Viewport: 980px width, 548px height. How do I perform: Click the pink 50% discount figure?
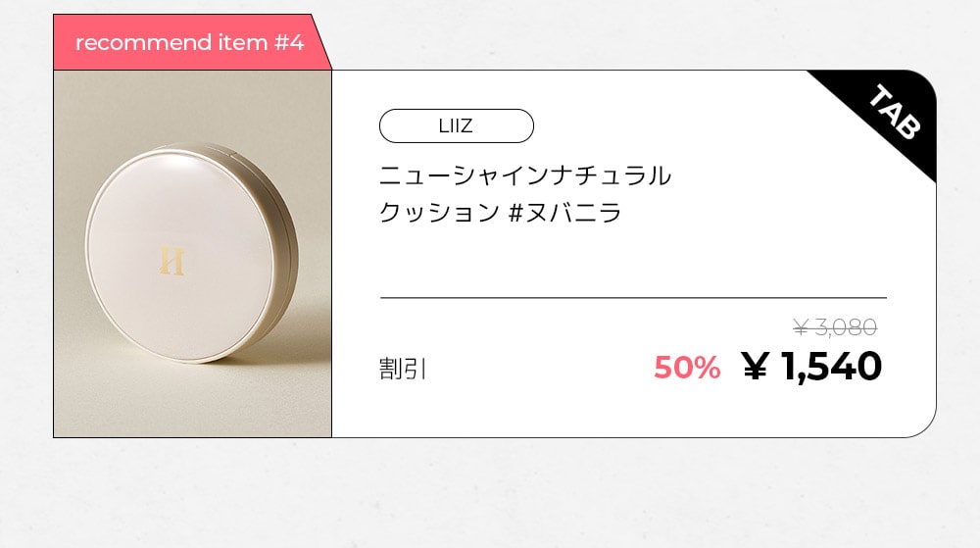(686, 368)
